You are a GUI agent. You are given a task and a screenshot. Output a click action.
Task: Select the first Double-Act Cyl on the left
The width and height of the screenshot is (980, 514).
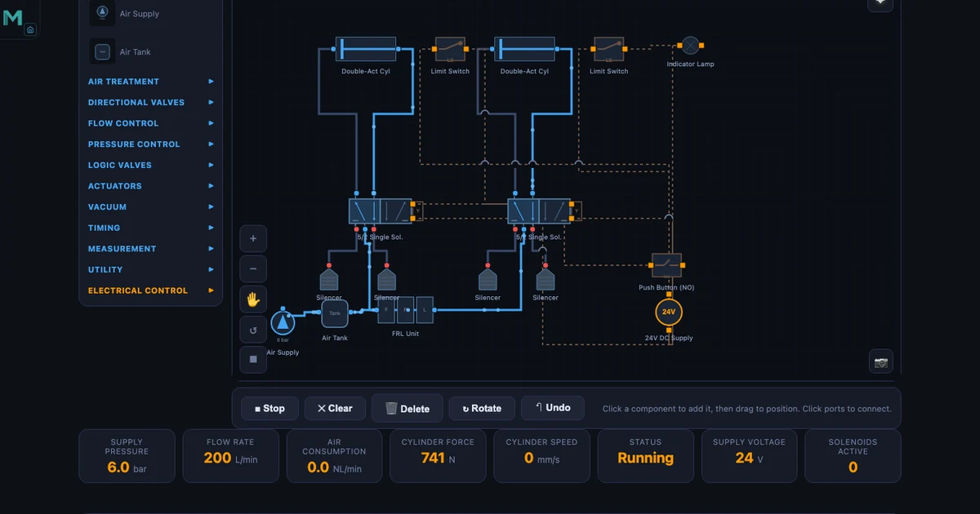pos(365,50)
